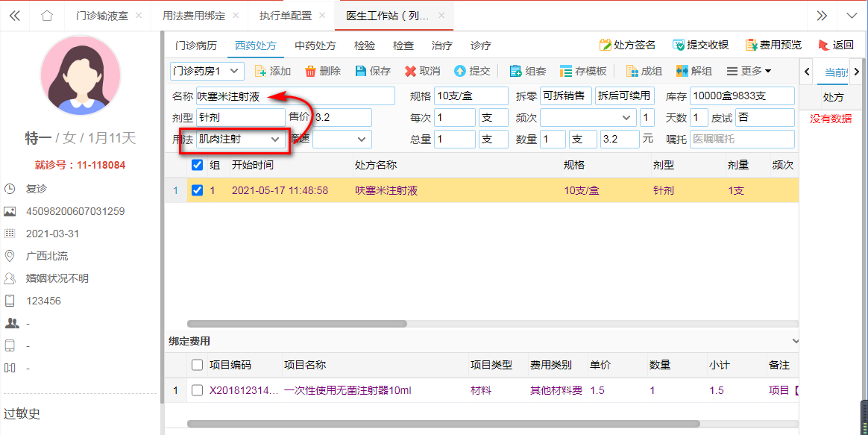Click the 提交 (Submit) upload icon
Viewport: 868px width, 435px height.
click(459, 71)
